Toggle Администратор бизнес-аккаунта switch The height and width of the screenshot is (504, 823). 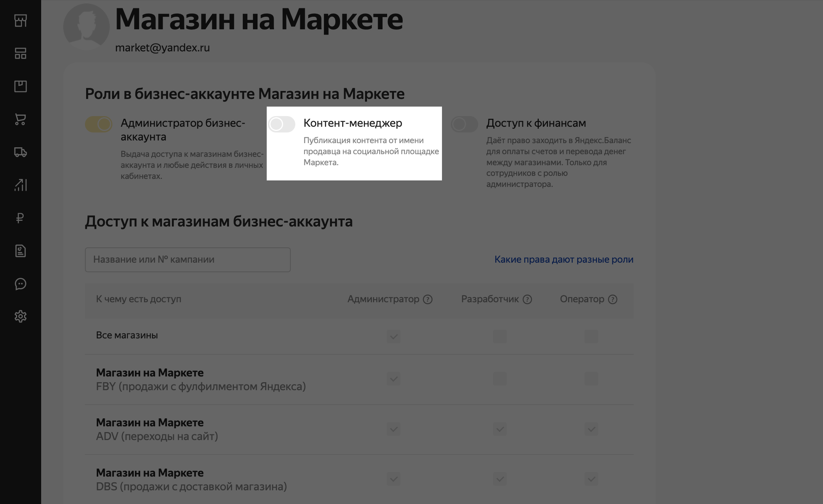(x=99, y=124)
